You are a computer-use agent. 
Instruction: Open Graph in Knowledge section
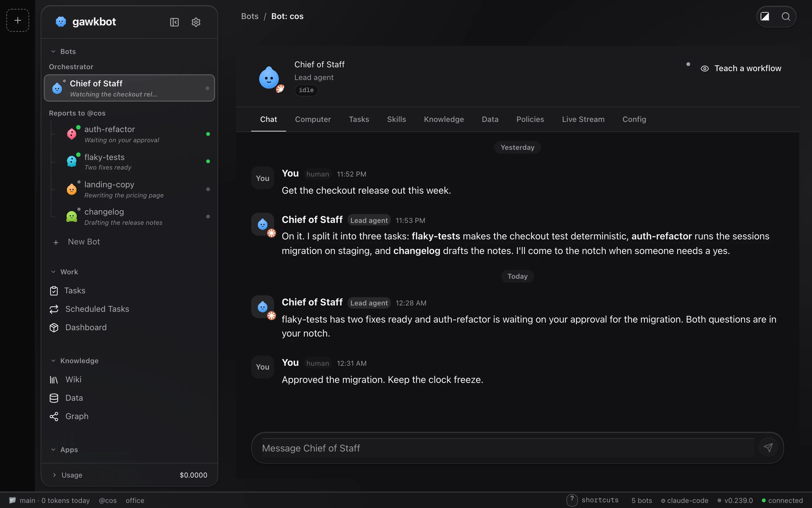(77, 417)
